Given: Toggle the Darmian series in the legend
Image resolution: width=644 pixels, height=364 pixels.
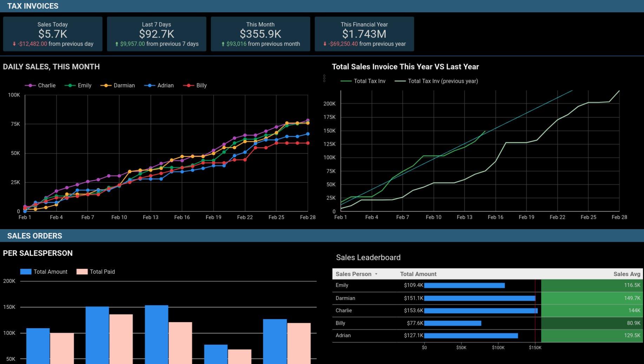Looking at the screenshot, I should click(x=118, y=85).
